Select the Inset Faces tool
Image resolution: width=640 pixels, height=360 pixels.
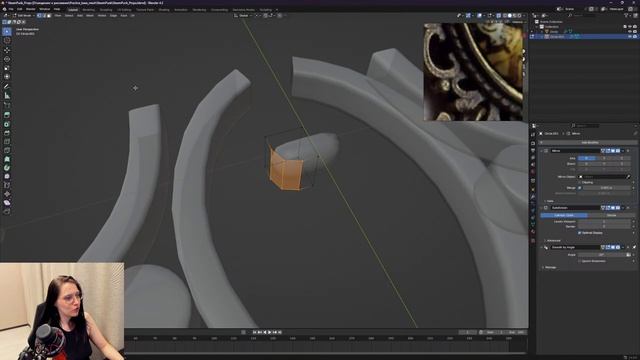[x=7, y=124]
